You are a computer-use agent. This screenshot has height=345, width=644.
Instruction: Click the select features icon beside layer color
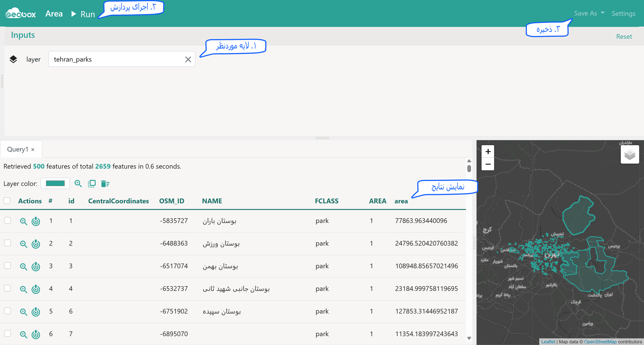click(92, 184)
